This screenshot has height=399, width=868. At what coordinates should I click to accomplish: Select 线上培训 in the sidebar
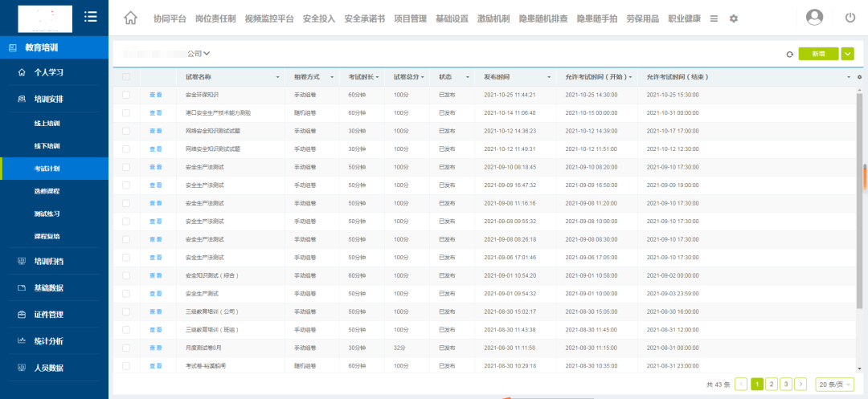47,124
